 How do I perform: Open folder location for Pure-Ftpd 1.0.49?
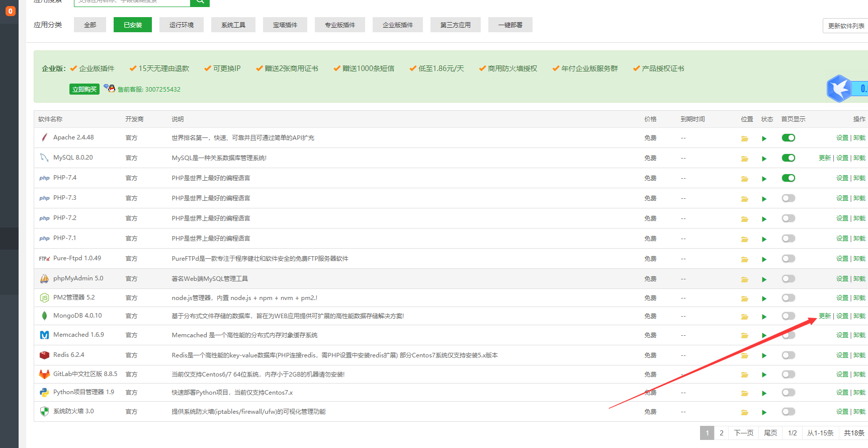coord(744,259)
